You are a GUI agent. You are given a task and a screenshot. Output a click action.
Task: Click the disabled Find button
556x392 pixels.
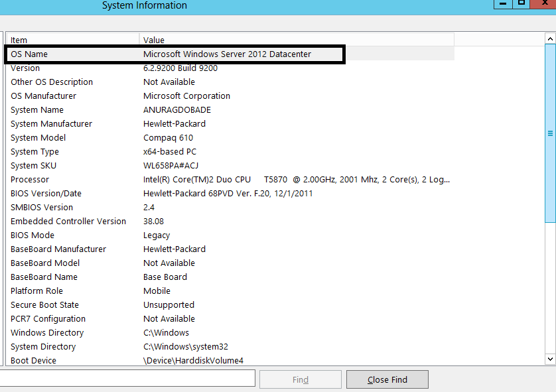[301, 379]
